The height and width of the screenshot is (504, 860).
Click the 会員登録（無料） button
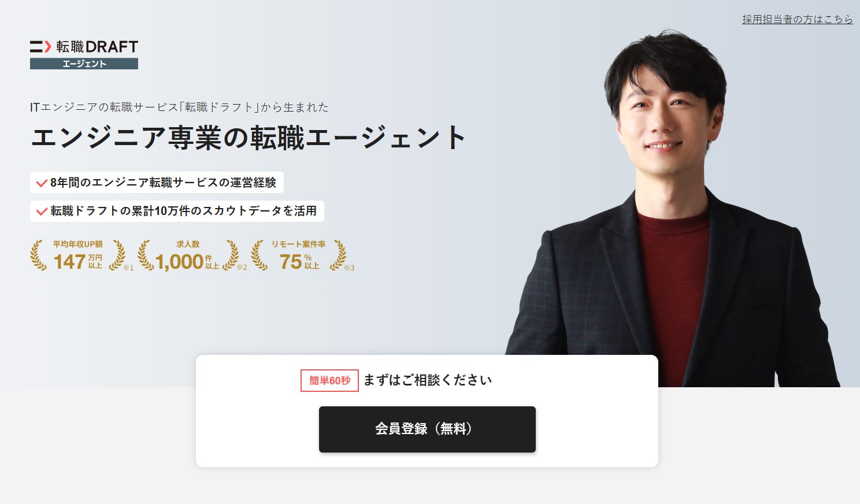click(x=427, y=429)
